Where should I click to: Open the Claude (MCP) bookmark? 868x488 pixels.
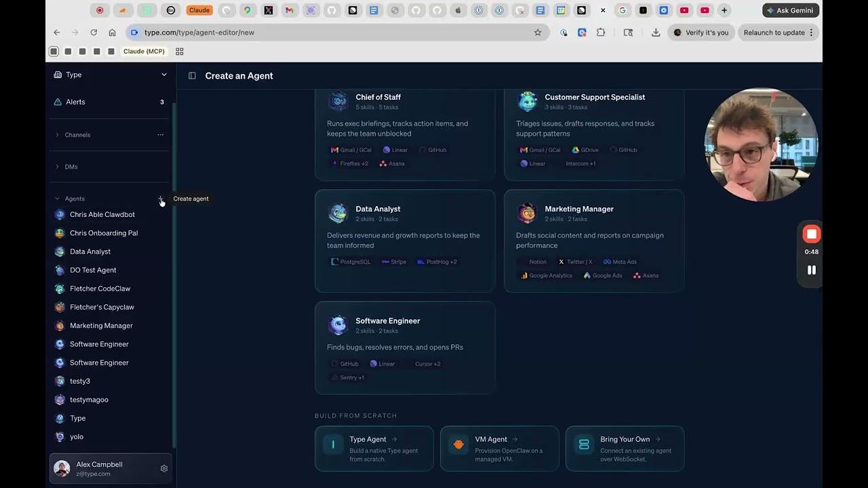pos(144,52)
